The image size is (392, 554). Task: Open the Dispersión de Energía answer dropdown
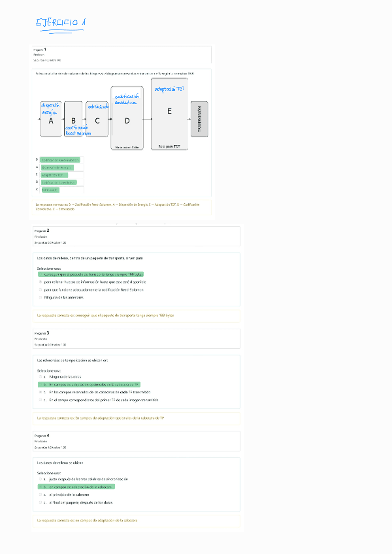click(59, 167)
